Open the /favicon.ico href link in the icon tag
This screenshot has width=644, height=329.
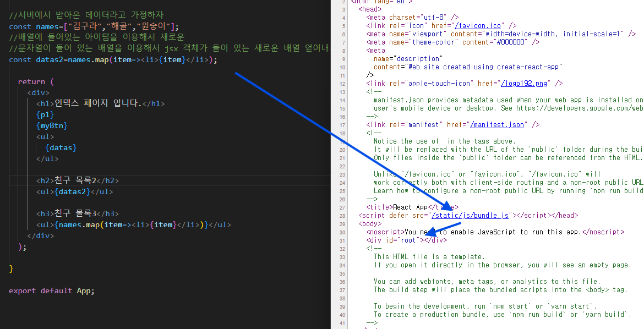(x=478, y=25)
